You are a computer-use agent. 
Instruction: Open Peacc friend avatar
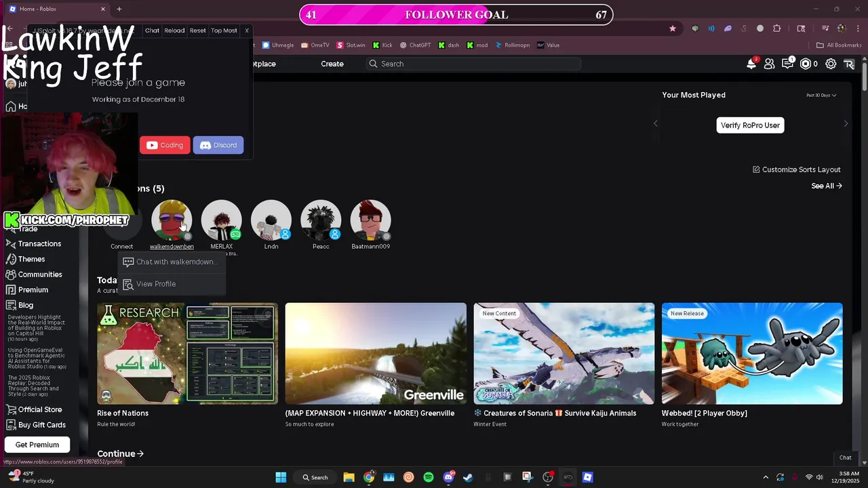(x=321, y=220)
